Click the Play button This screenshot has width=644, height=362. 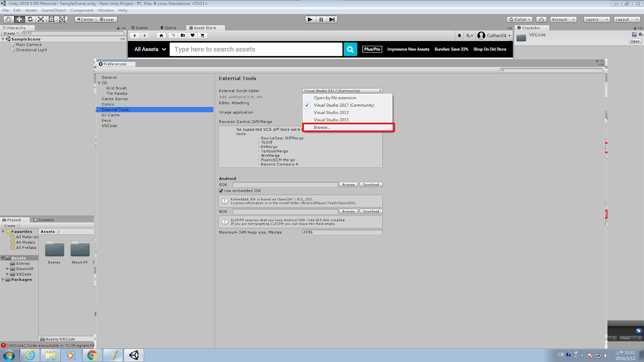310,19
